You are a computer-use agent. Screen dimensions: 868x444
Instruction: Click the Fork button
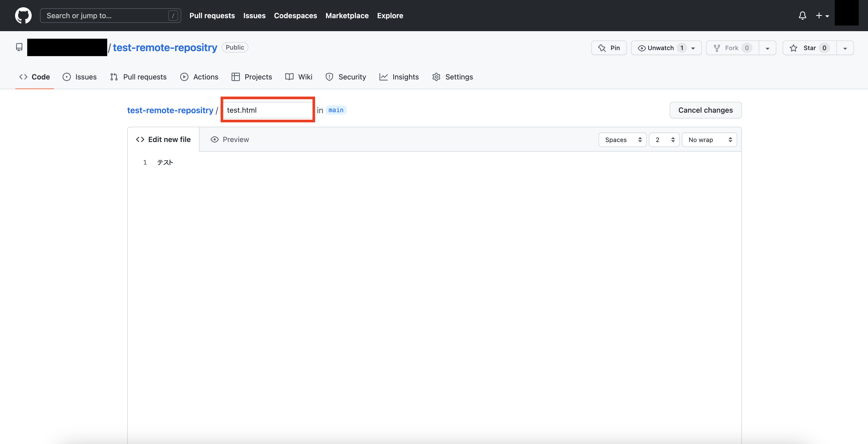point(732,48)
